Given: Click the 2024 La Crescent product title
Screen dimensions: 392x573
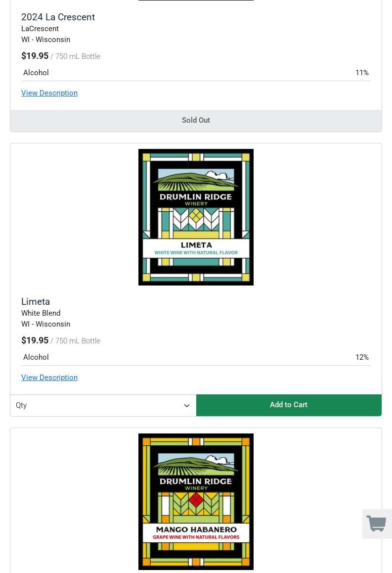Looking at the screenshot, I should coord(58,17).
